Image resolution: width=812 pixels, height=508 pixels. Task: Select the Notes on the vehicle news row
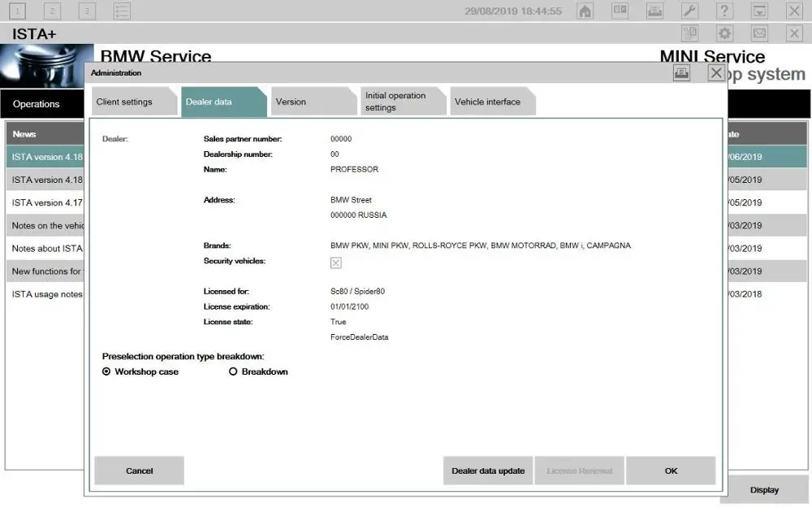tap(45, 225)
